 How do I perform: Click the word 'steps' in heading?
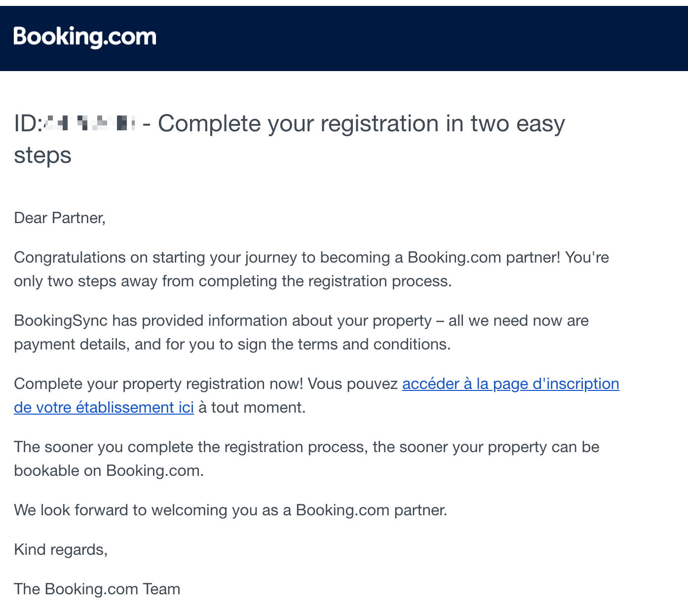[42, 155]
